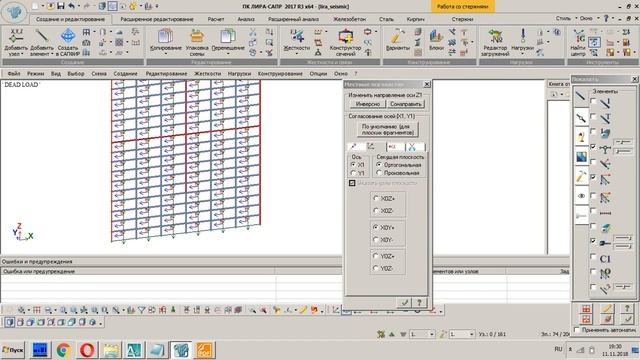Click the Добавить узел ribbon icon
640x360 pixels.
pyautogui.click(x=16, y=36)
